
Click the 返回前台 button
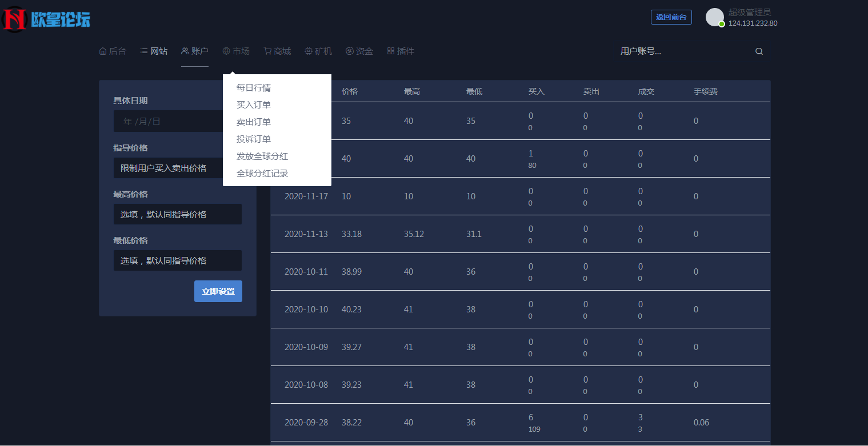671,17
